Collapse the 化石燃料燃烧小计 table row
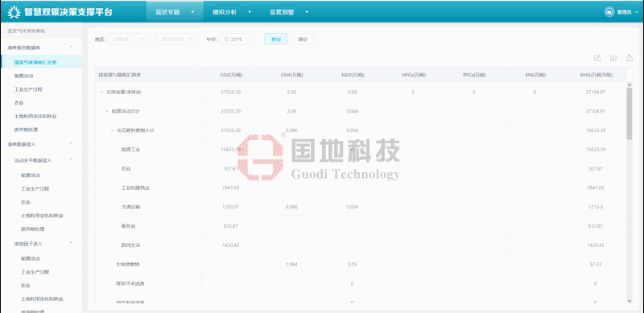Viewport: 644px width, 313px height. (113, 130)
